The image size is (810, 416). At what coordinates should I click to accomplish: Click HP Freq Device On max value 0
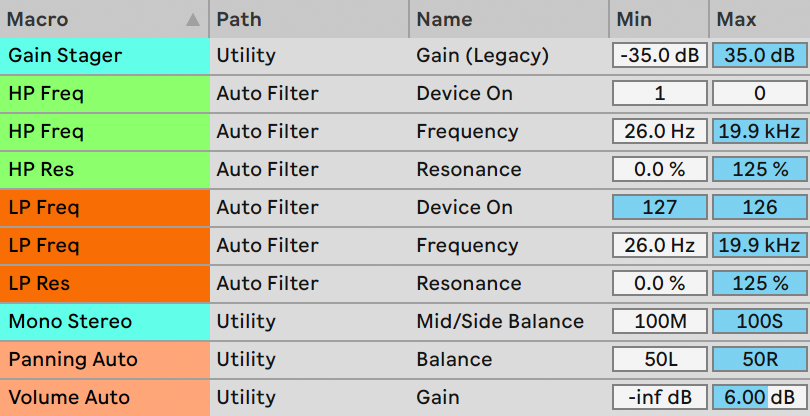(759, 94)
